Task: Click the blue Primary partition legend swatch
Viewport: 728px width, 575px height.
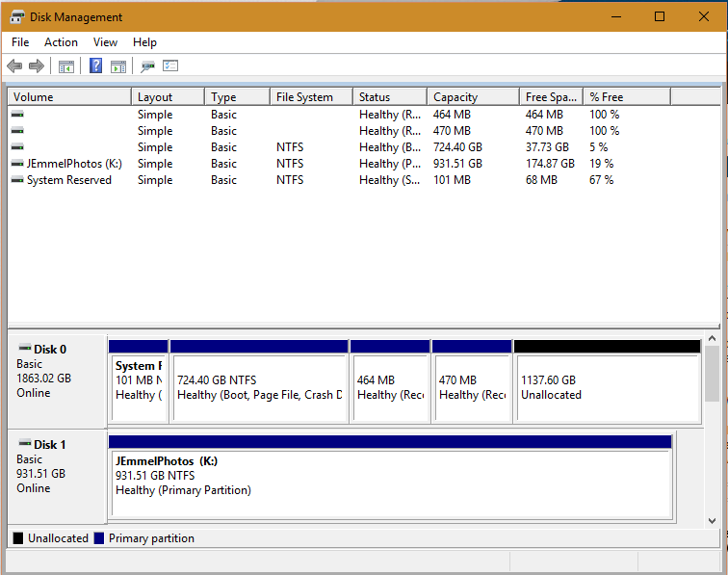Action: coord(99,538)
